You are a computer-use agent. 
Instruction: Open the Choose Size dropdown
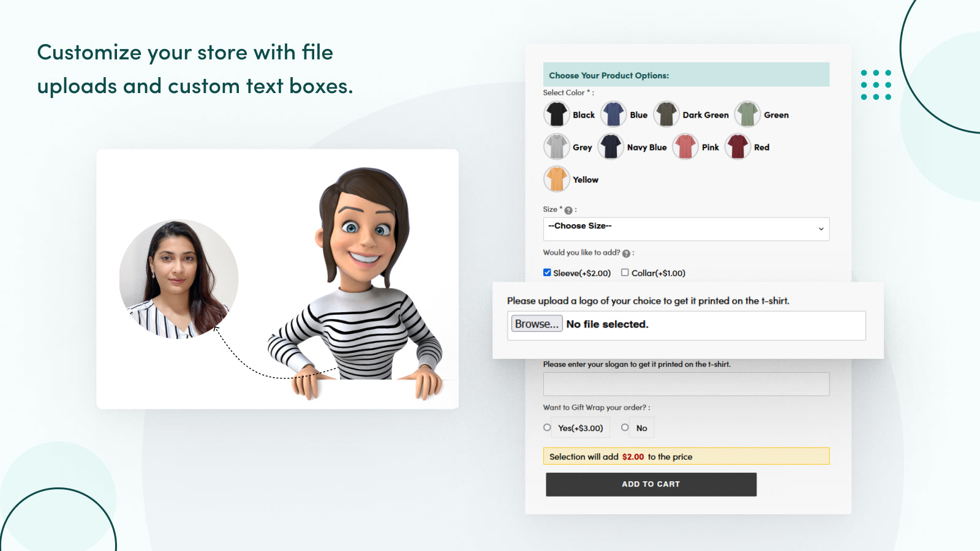(686, 229)
